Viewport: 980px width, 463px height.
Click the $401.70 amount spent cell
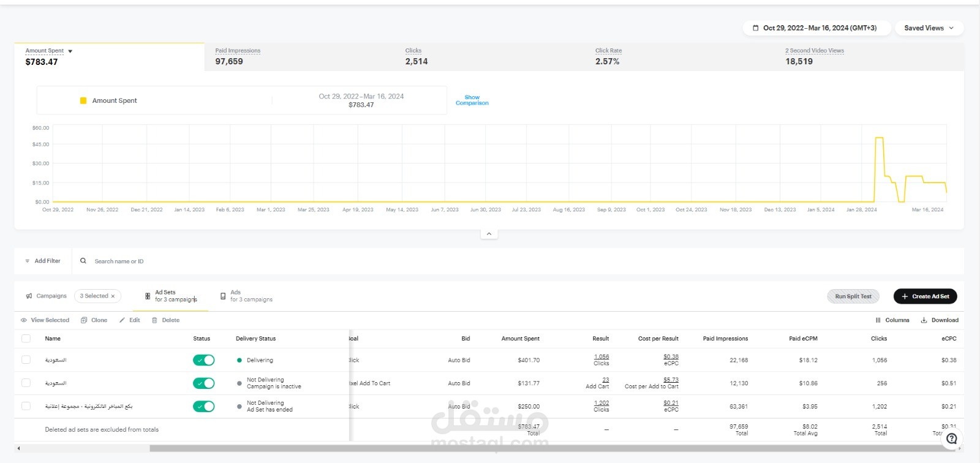pos(529,360)
